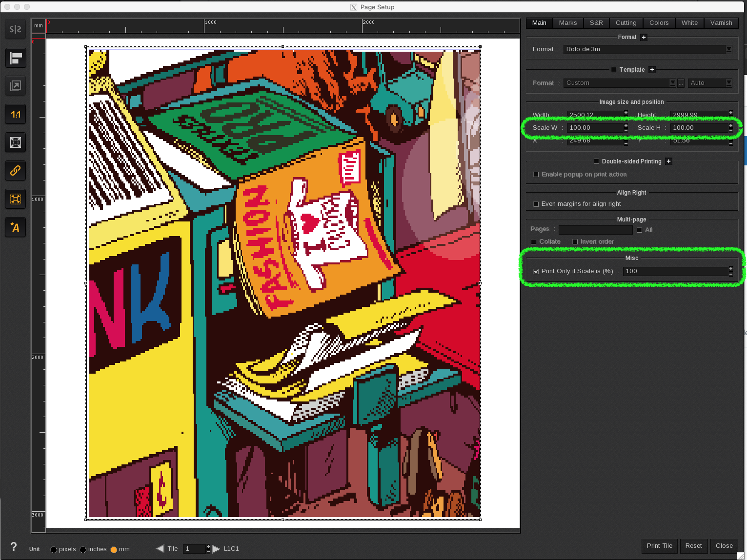Switch to the Cutting tab

pos(626,22)
